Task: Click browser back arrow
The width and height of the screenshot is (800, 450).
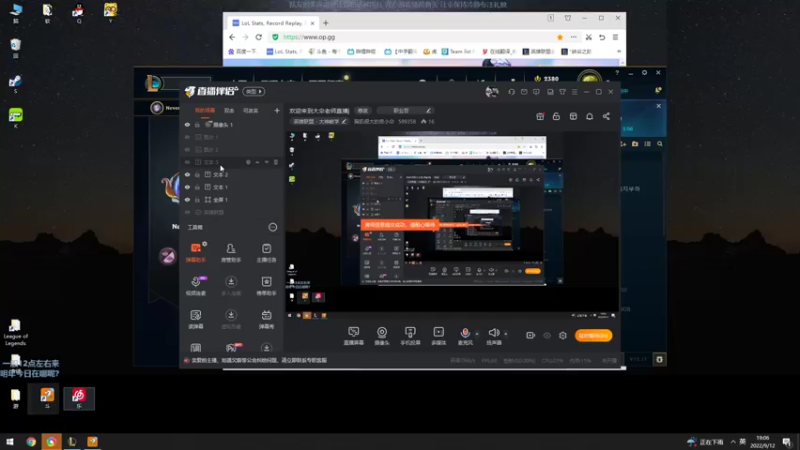Action: (x=232, y=37)
